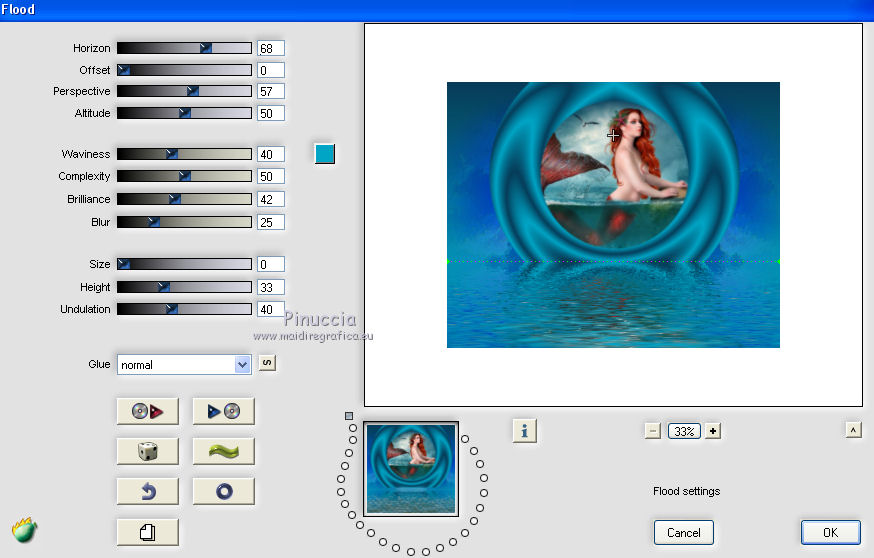The width and height of the screenshot is (874, 558).
Task: Click the Complexity value field
Action: pos(271,177)
